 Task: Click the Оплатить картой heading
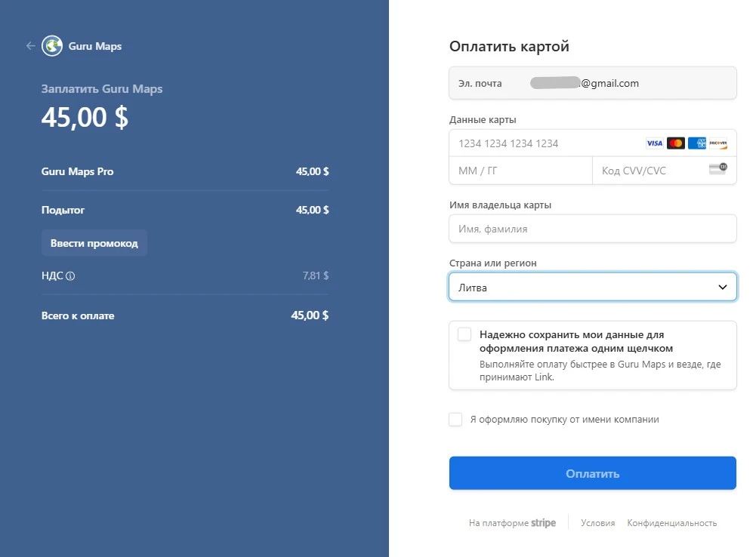tap(509, 46)
